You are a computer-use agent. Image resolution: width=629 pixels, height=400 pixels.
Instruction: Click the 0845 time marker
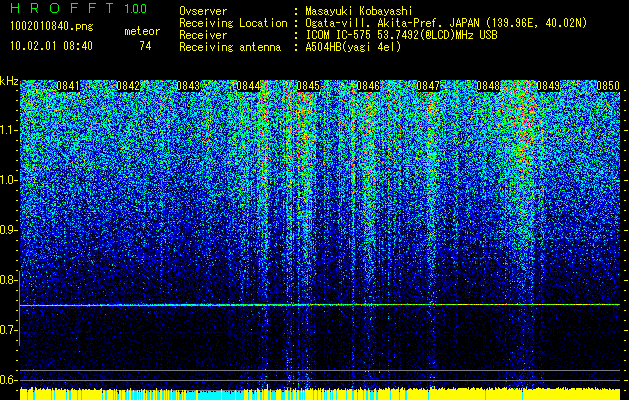[308, 86]
